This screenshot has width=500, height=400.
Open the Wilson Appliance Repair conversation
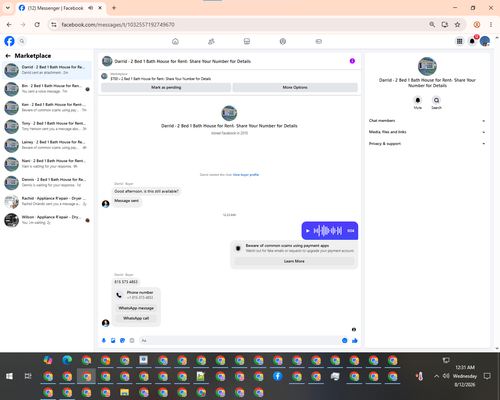pyautogui.click(x=47, y=220)
